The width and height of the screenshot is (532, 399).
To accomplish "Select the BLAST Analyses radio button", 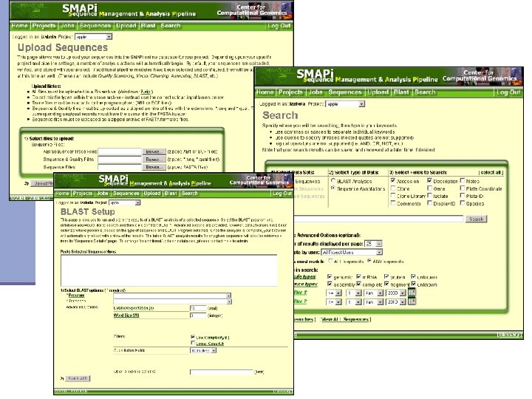I will click(x=333, y=181).
